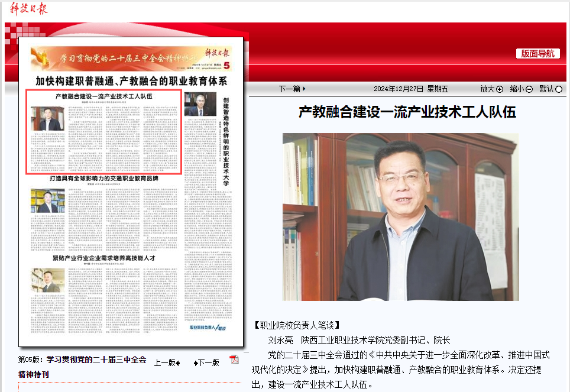The width and height of the screenshot is (570, 392).
Task: Click the article title 产教融合建设一流产业技术工人队伍
Action: 407,112
